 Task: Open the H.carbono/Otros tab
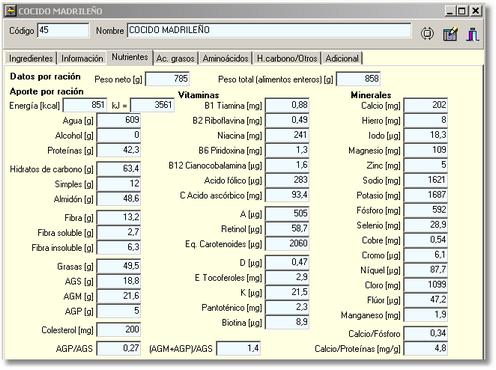[287, 58]
